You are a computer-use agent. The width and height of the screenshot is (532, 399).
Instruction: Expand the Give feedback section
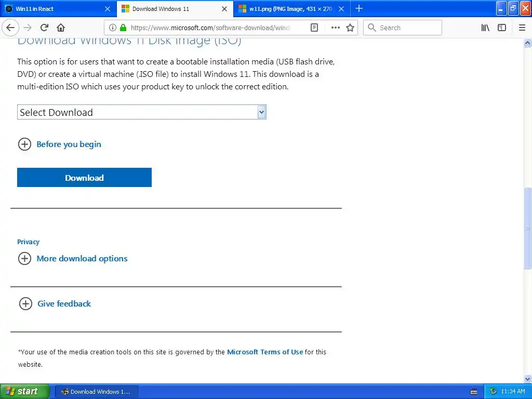coord(55,303)
